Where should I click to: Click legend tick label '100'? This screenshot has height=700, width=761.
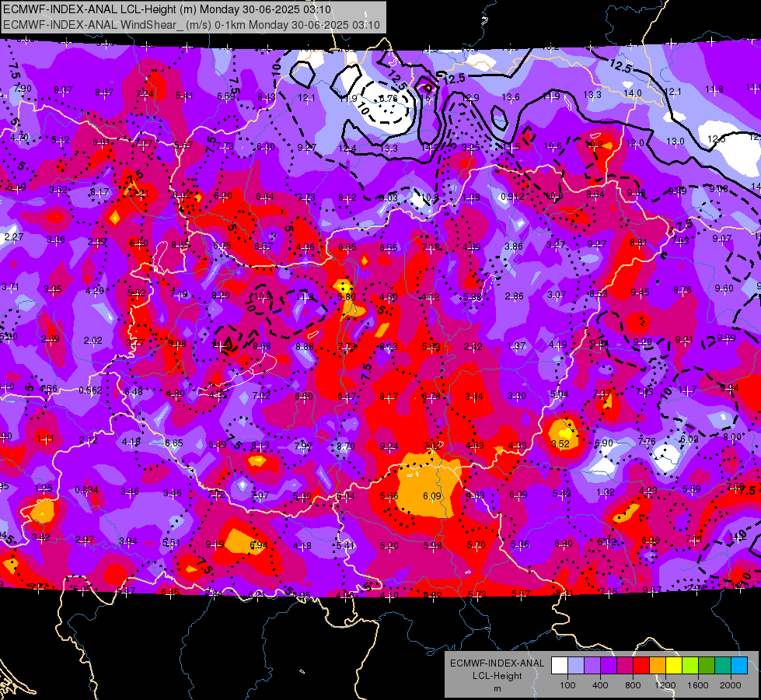coord(567,685)
